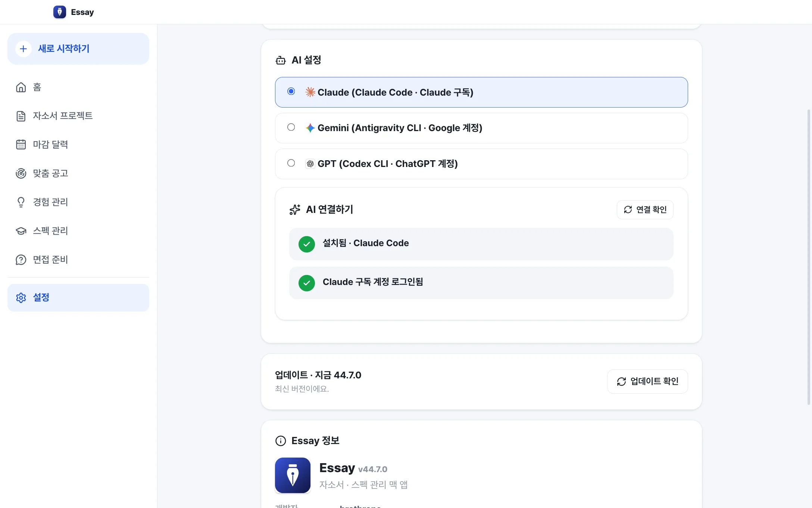Click the 'v44.7.0' version label
This screenshot has width=812, height=508.
point(373,469)
